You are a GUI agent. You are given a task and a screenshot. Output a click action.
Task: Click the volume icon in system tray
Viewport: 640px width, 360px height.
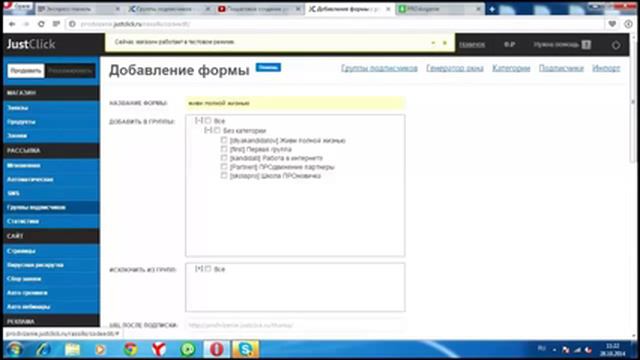tap(588, 350)
